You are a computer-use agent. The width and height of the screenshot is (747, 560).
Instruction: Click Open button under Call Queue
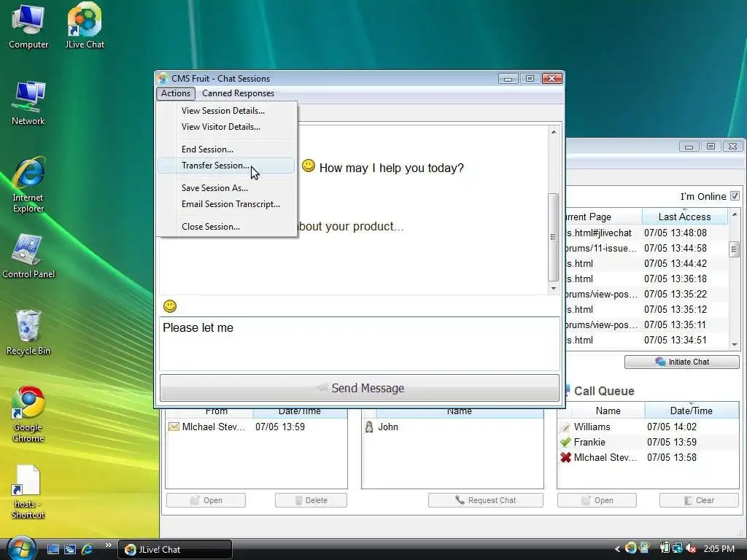pyautogui.click(x=597, y=500)
